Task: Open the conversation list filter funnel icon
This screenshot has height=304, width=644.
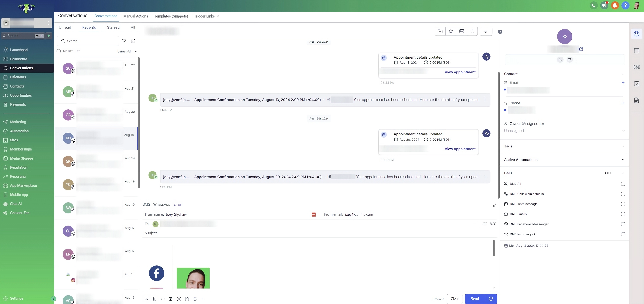Action: [x=124, y=41]
